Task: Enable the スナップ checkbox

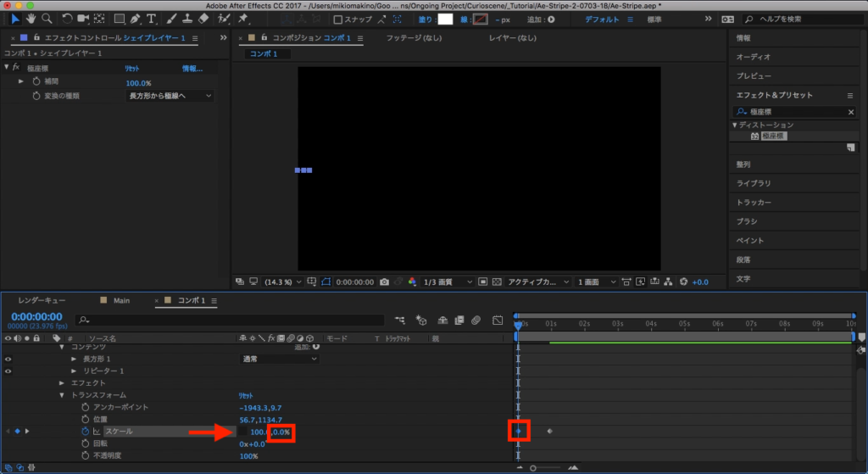Action: click(338, 20)
